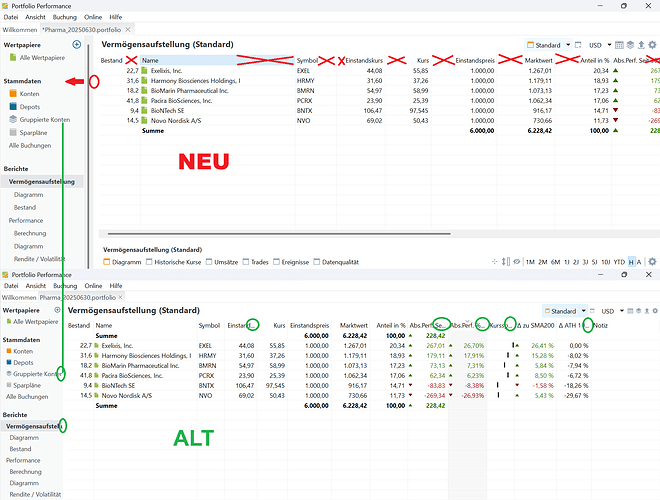Switch to Willkommen tab in upper window
The width and height of the screenshot is (660, 500).
20,29
